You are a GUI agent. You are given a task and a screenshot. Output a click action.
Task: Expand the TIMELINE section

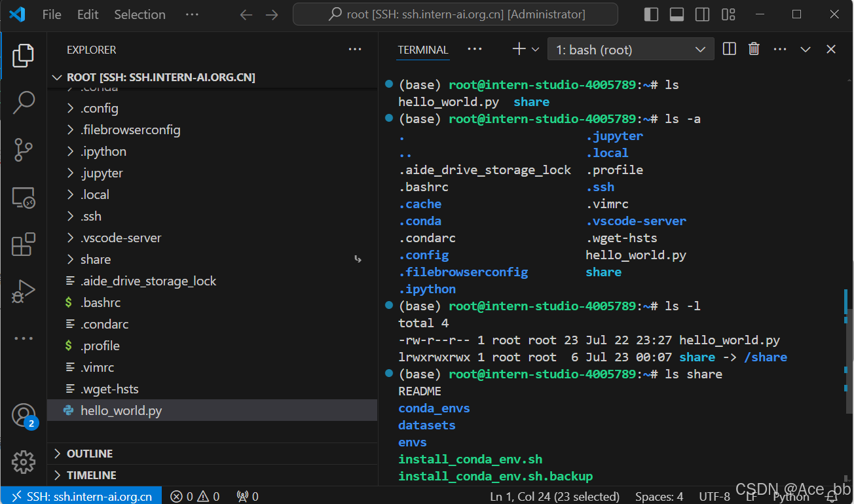[213, 475]
